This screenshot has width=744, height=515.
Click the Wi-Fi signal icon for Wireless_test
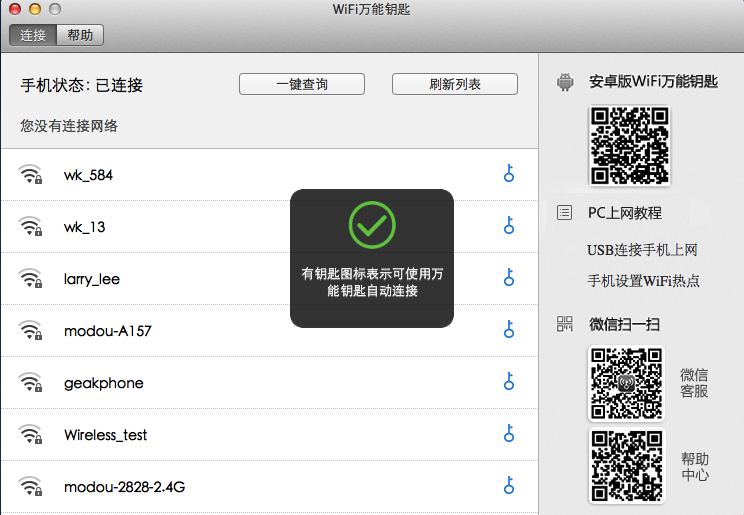coord(30,434)
